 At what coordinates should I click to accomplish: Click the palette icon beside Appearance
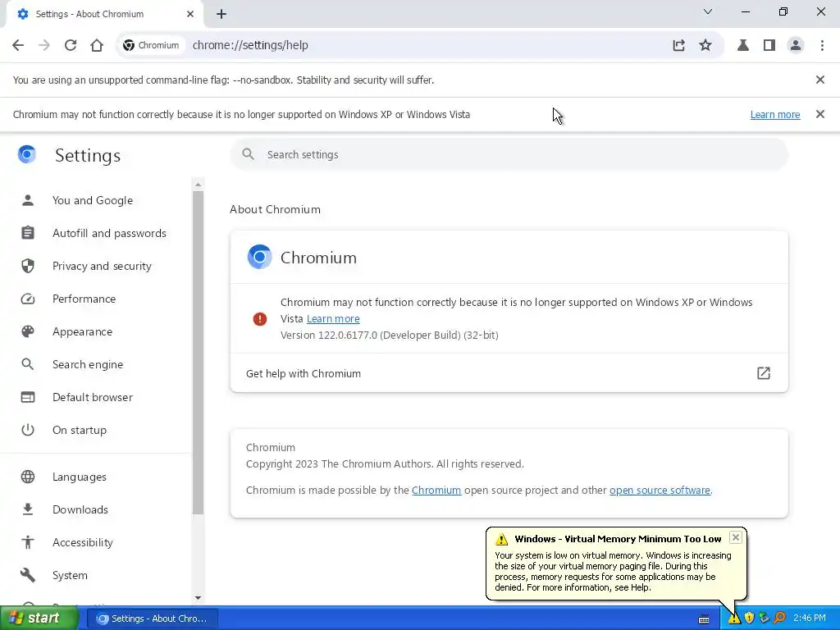point(28,331)
